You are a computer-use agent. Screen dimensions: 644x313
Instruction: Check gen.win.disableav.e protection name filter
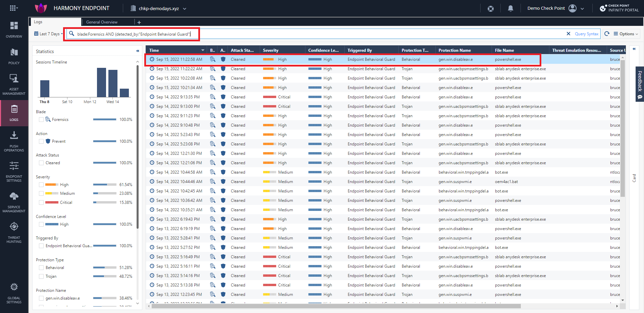pos(41,298)
